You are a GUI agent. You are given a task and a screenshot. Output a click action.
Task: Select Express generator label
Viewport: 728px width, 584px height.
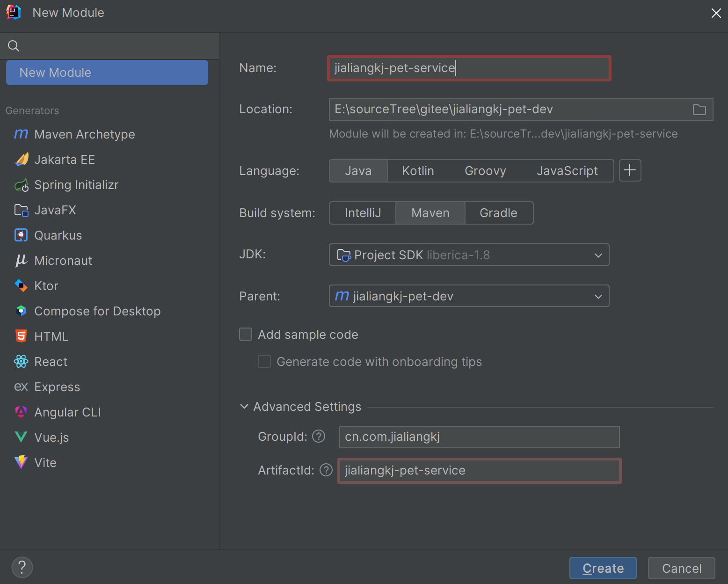coord(57,387)
